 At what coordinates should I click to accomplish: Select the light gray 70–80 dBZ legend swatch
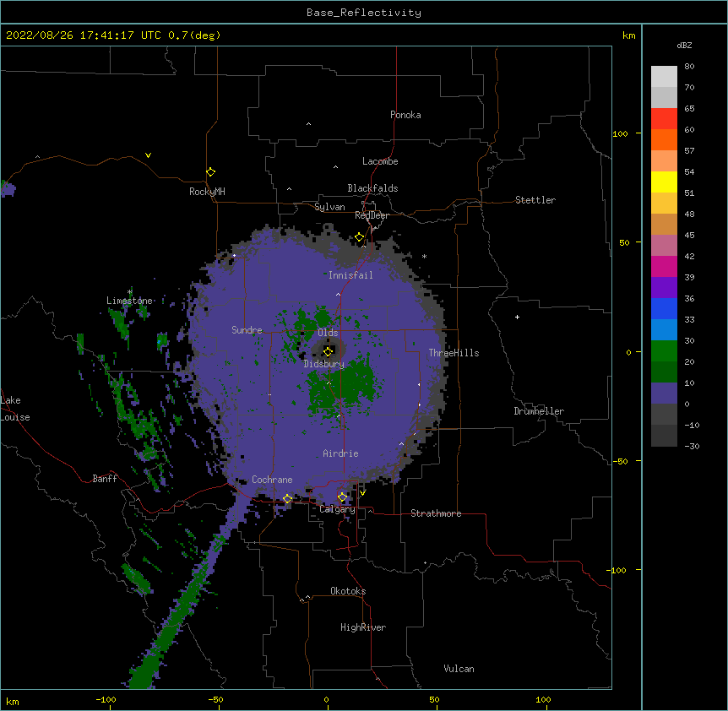(664, 76)
